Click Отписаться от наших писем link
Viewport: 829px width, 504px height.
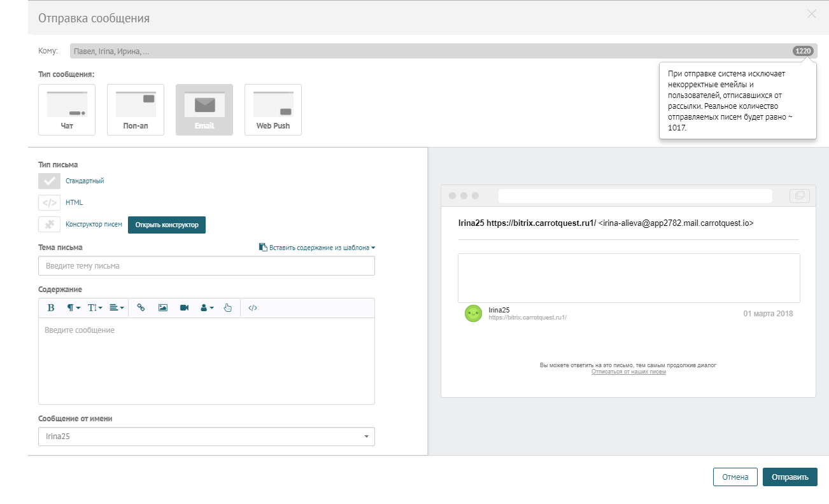(628, 372)
